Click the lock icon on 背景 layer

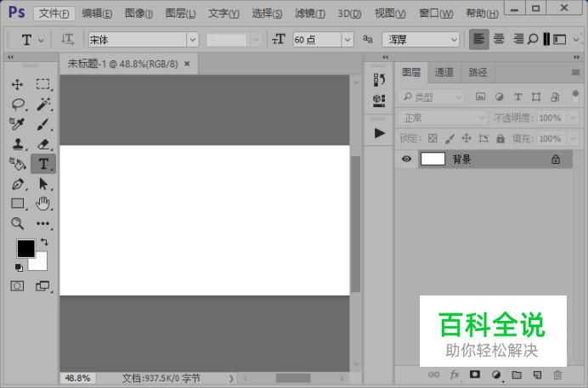tap(556, 159)
